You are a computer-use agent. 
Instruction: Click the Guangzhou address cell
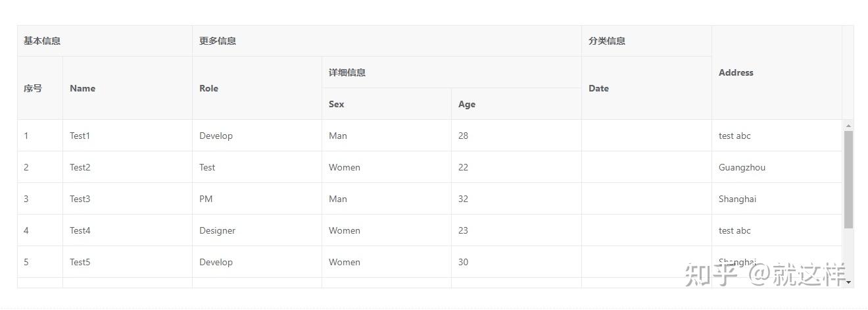pyautogui.click(x=742, y=167)
